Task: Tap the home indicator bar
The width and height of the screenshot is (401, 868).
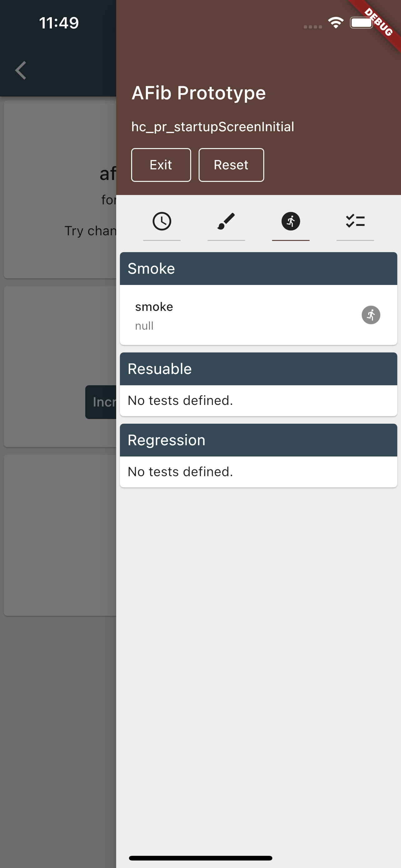Action: [200, 858]
